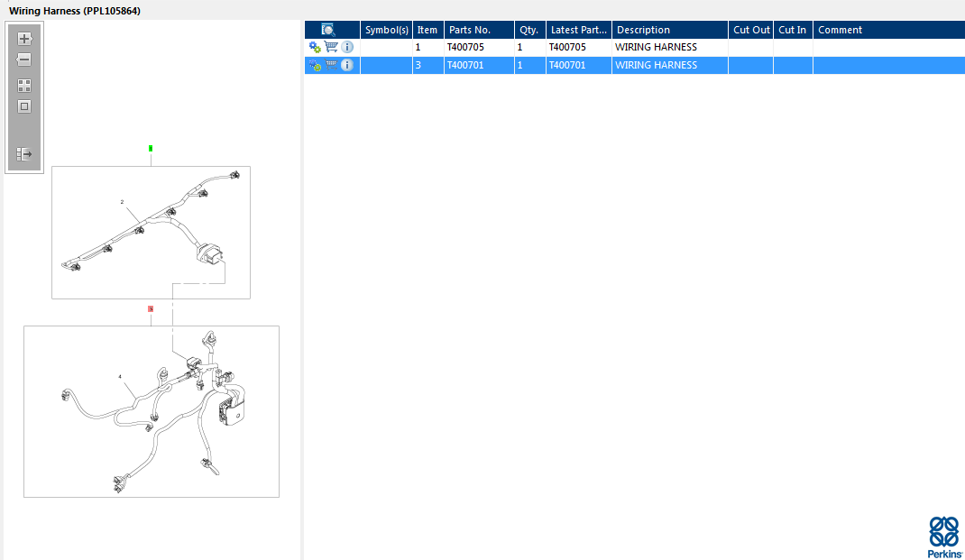Select parts number T400701 cell
The height and width of the screenshot is (560, 965).
click(479, 65)
